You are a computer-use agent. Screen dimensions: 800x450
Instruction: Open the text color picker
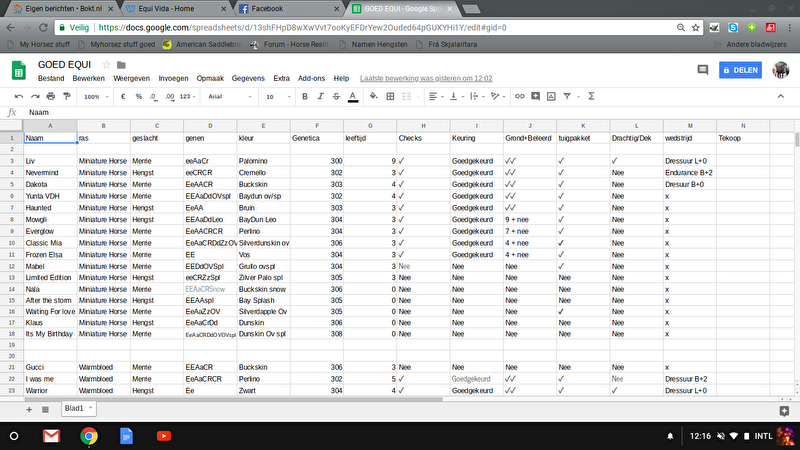click(353, 97)
